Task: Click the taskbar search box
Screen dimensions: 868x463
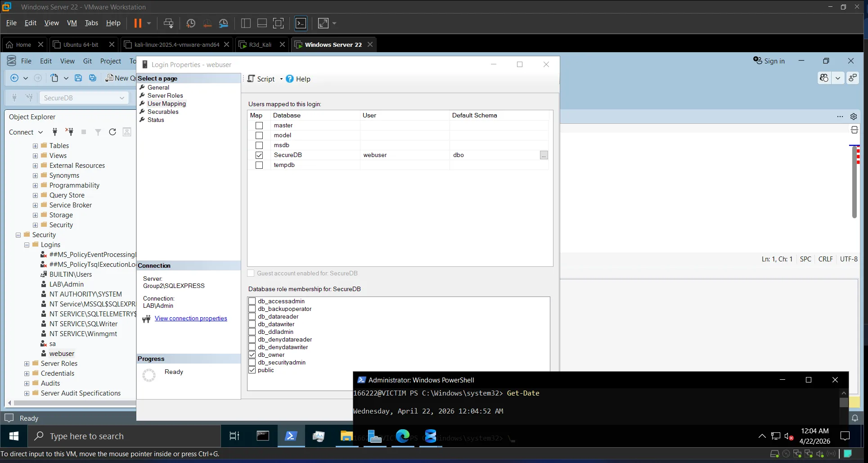Action: point(124,436)
